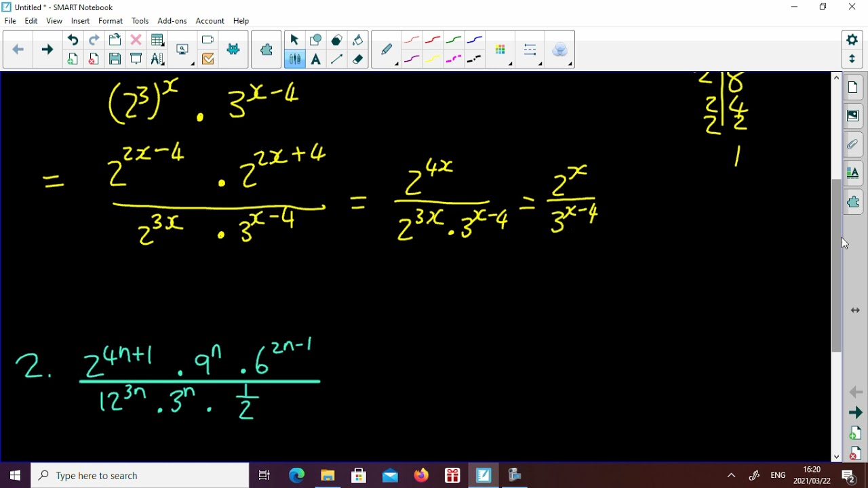Go to the previous page with back arrow

tap(18, 49)
